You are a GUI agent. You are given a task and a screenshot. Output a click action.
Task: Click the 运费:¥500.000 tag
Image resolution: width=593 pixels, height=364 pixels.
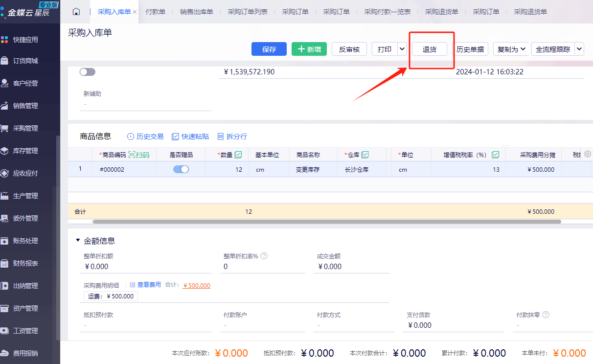tap(111, 296)
